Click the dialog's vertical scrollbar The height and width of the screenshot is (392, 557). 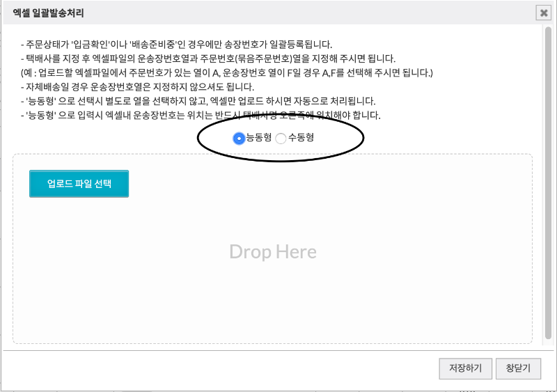(548, 183)
